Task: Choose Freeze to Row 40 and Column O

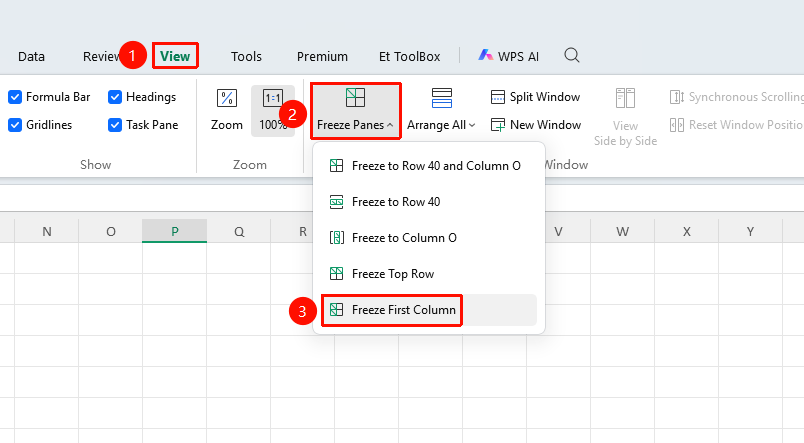Action: pyautogui.click(x=429, y=166)
